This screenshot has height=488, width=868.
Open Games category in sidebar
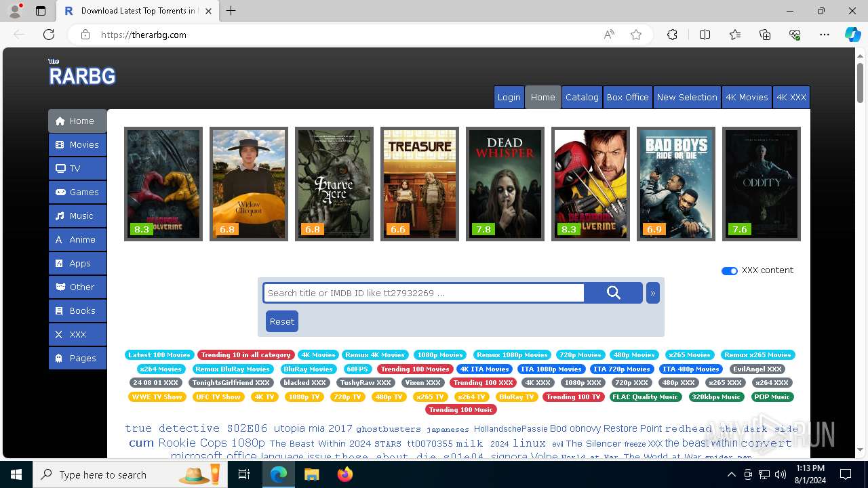(77, 192)
